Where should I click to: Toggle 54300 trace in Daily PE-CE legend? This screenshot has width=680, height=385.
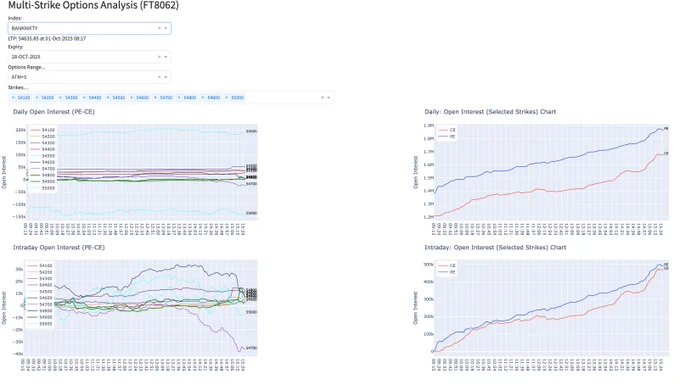pyautogui.click(x=42, y=143)
